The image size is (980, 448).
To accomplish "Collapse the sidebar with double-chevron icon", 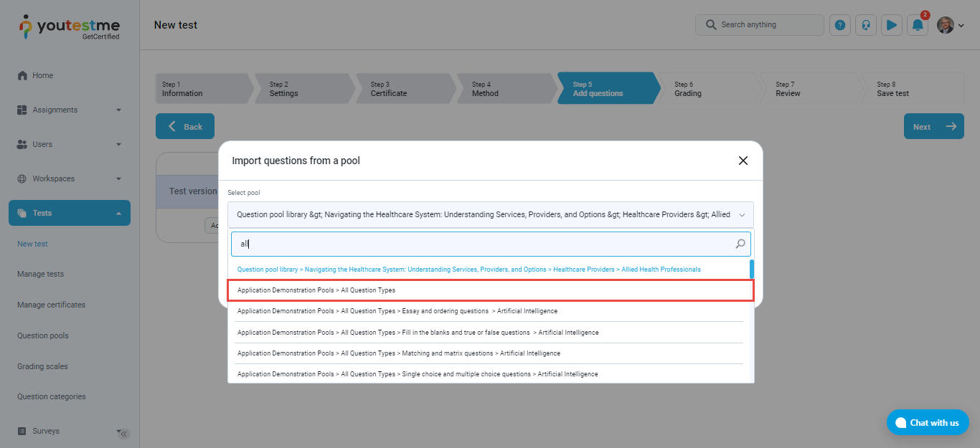I will click(x=123, y=434).
